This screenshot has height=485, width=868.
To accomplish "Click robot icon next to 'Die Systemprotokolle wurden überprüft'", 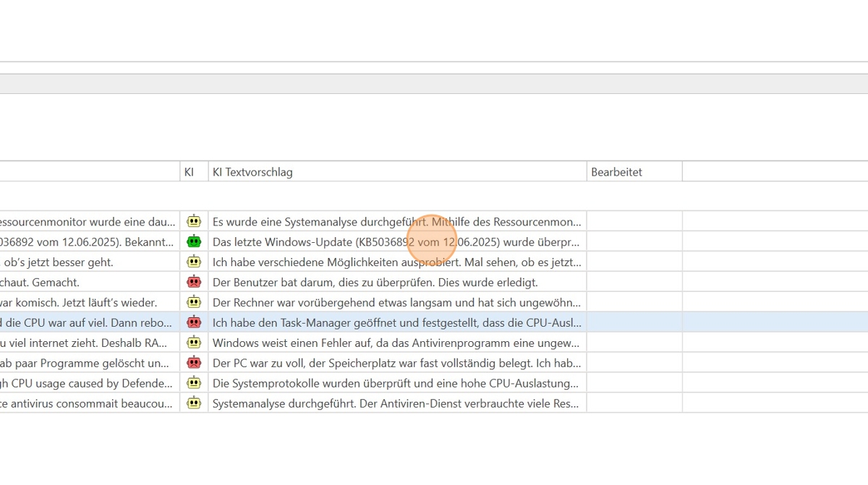I will click(194, 383).
